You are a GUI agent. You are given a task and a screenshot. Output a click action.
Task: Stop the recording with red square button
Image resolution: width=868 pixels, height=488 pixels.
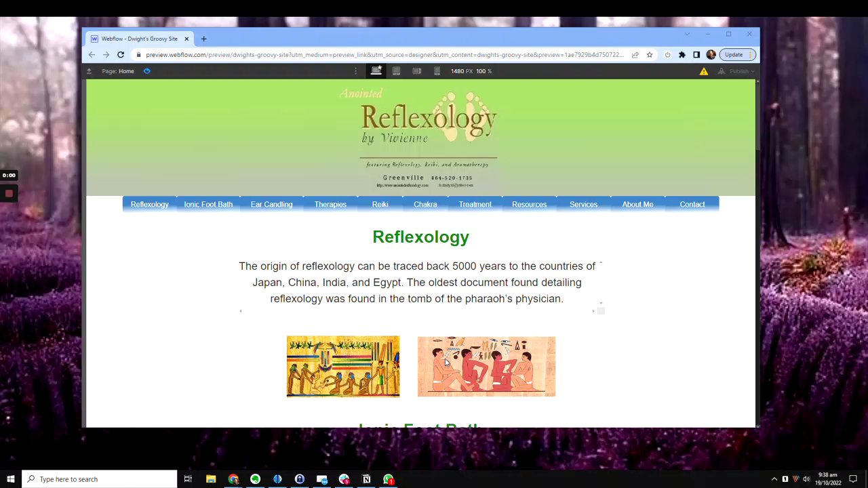(9, 193)
